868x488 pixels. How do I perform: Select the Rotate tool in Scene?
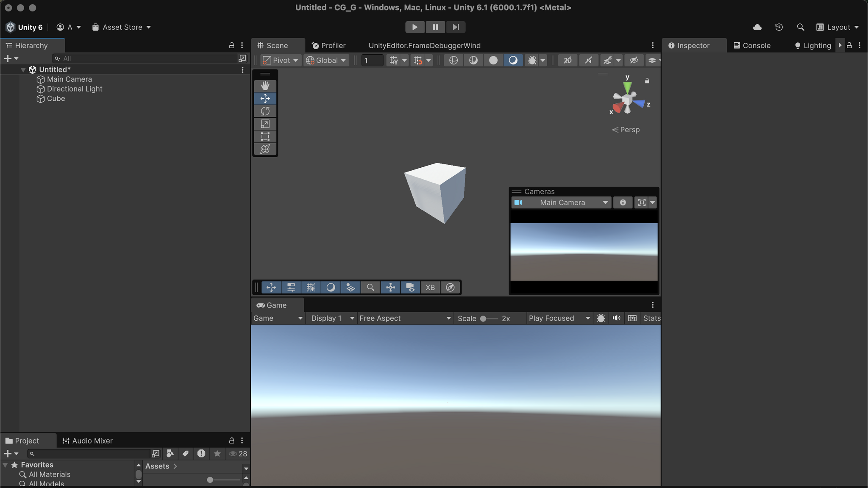pos(265,111)
